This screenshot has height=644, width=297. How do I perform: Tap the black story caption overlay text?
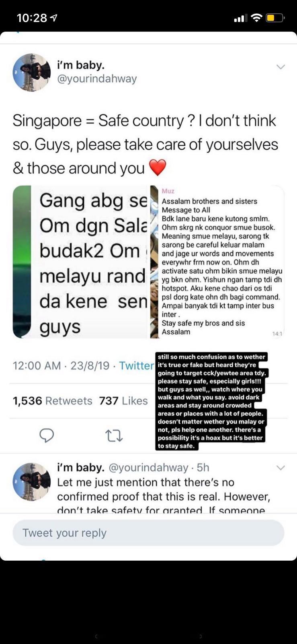(x=211, y=401)
